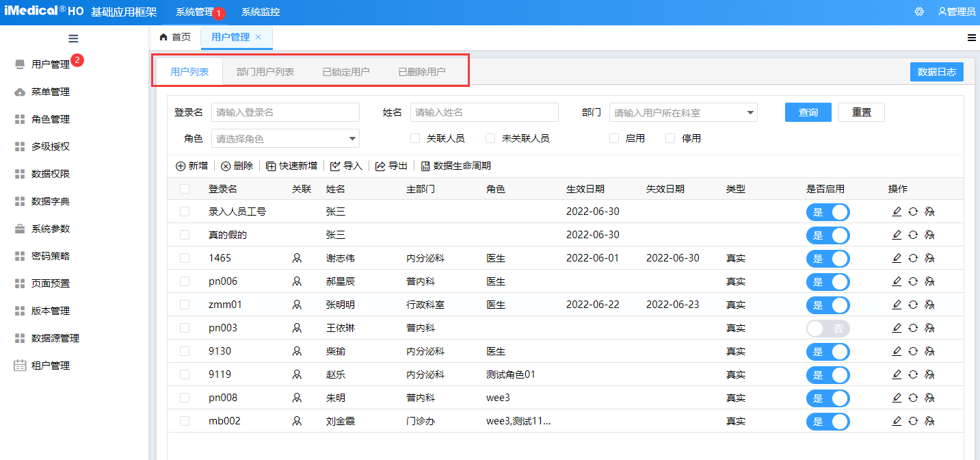Toggle enable switch for user pn003

click(x=827, y=328)
